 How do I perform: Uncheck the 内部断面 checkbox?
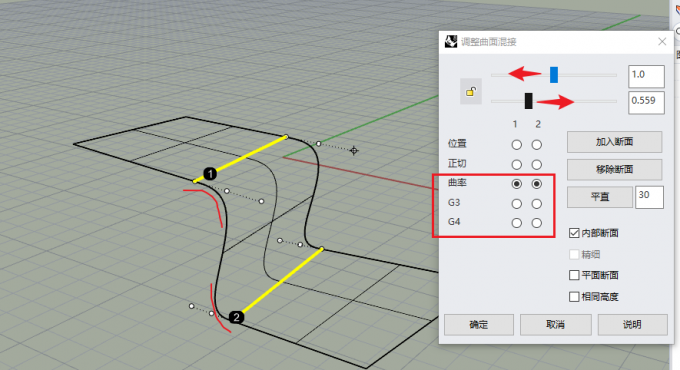pyautogui.click(x=574, y=233)
